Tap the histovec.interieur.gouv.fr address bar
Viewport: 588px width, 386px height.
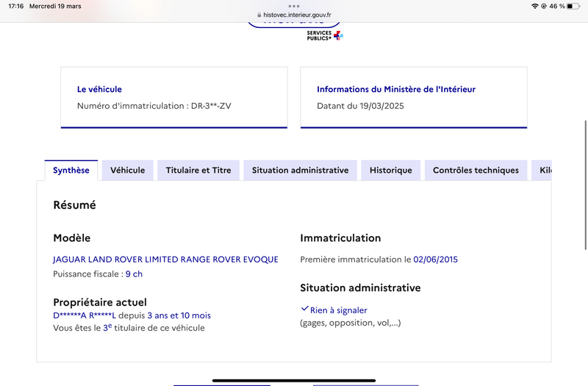click(x=294, y=15)
